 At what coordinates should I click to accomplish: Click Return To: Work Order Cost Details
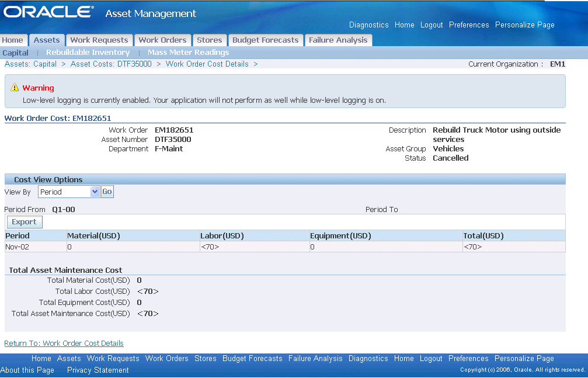click(x=64, y=343)
